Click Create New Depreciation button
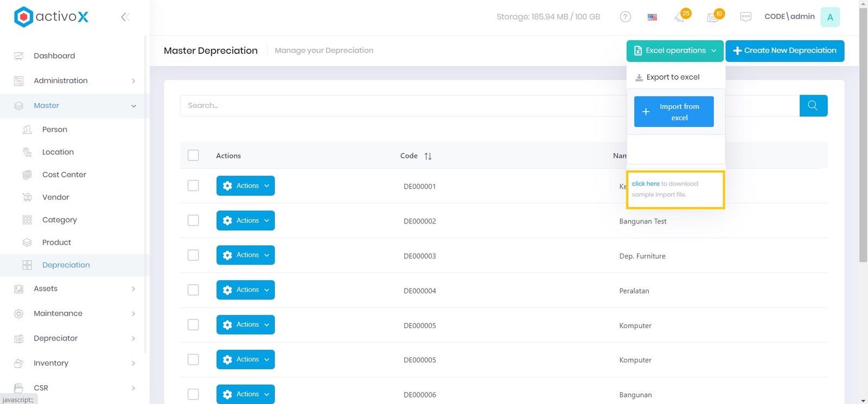 click(x=784, y=51)
